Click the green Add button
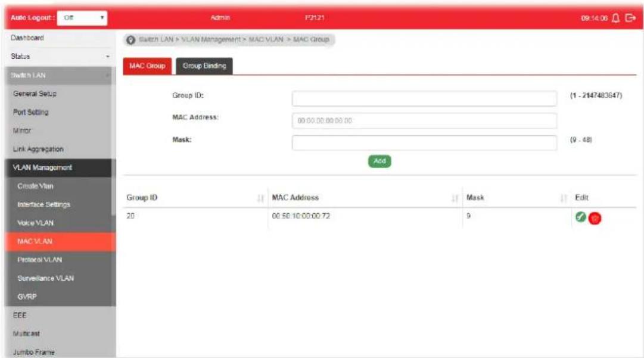 (379, 161)
